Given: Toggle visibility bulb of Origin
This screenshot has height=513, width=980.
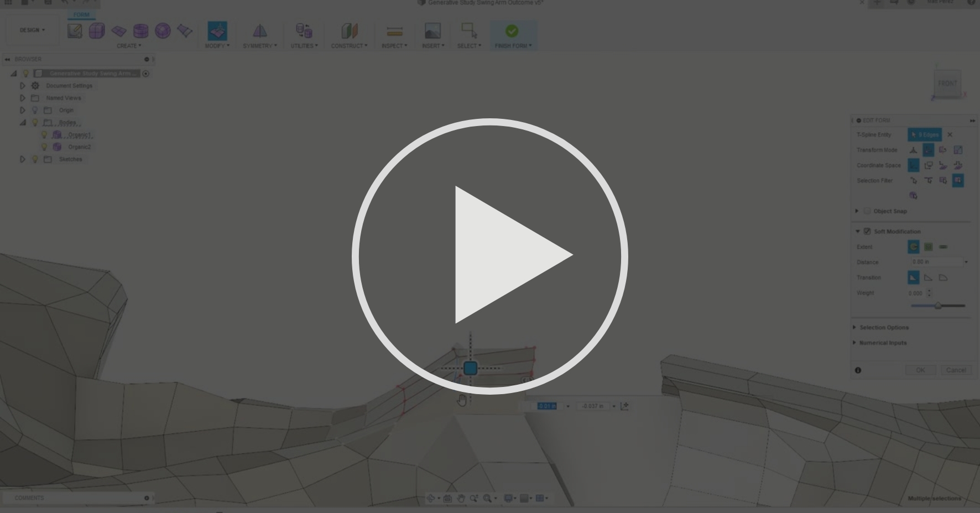Looking at the screenshot, I should (35, 110).
